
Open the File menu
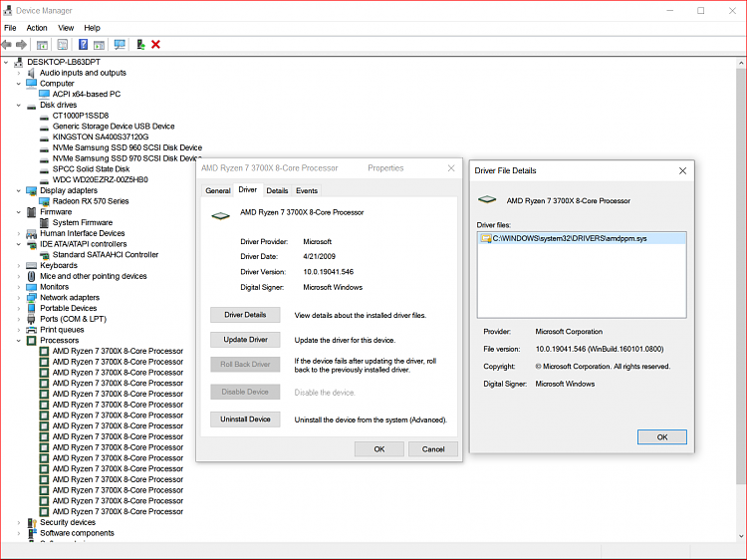[10, 28]
